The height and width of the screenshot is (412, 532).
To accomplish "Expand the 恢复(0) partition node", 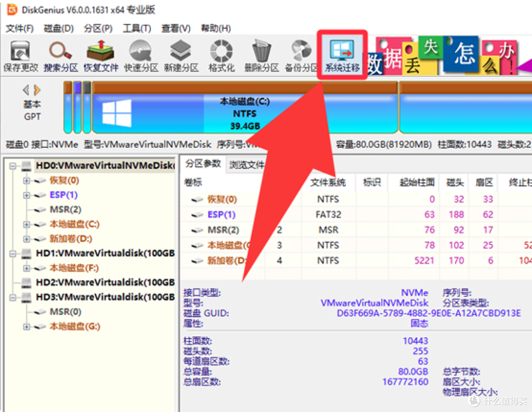I will (x=27, y=180).
